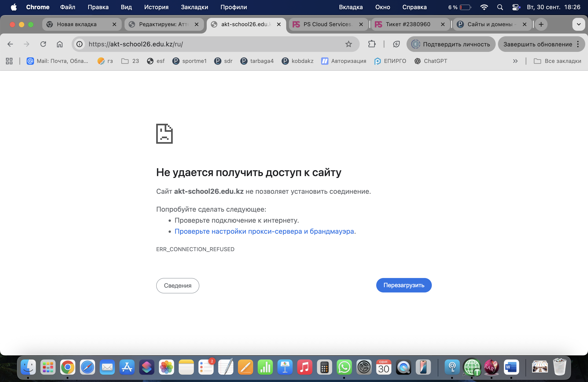The image size is (588, 382).
Task: Open ChatGPT bookmark
Action: point(431,61)
